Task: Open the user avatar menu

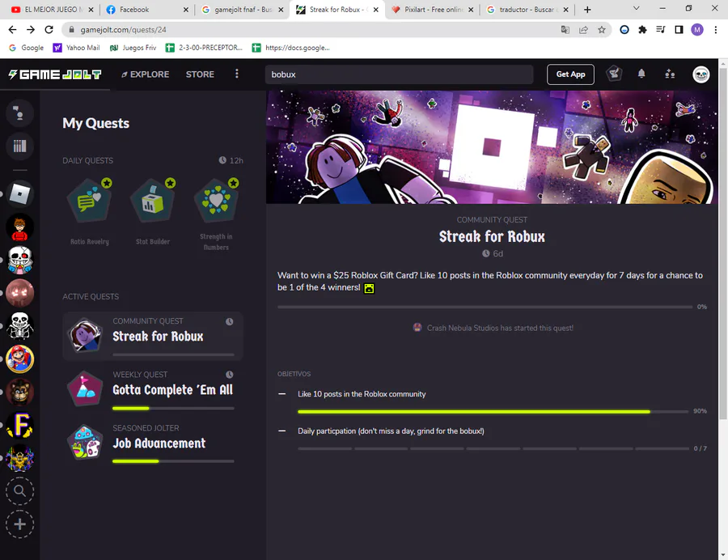Action: tap(700, 74)
